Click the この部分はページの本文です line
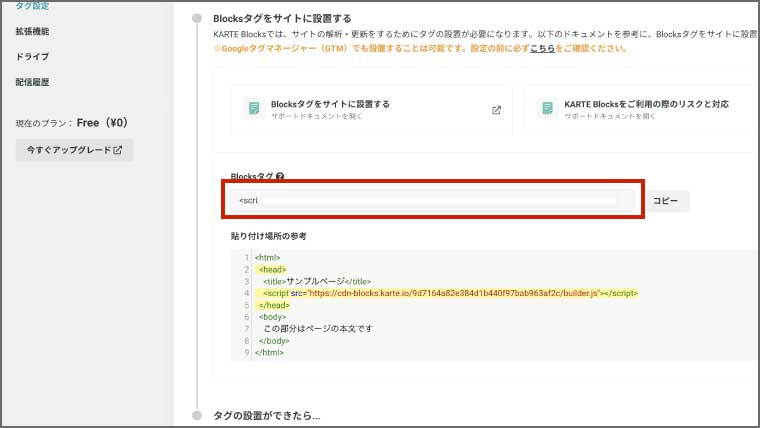This screenshot has height=428, width=760. 318,329
